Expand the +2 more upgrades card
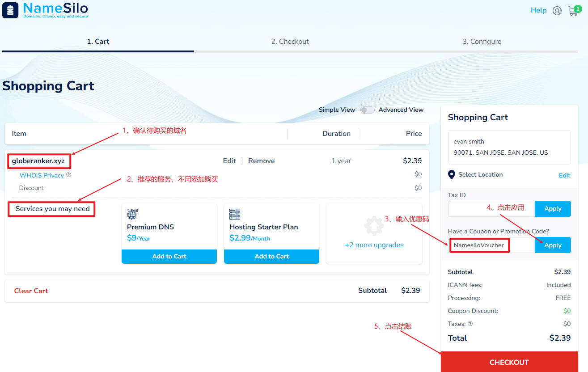The width and height of the screenshot is (588, 372). (x=374, y=245)
